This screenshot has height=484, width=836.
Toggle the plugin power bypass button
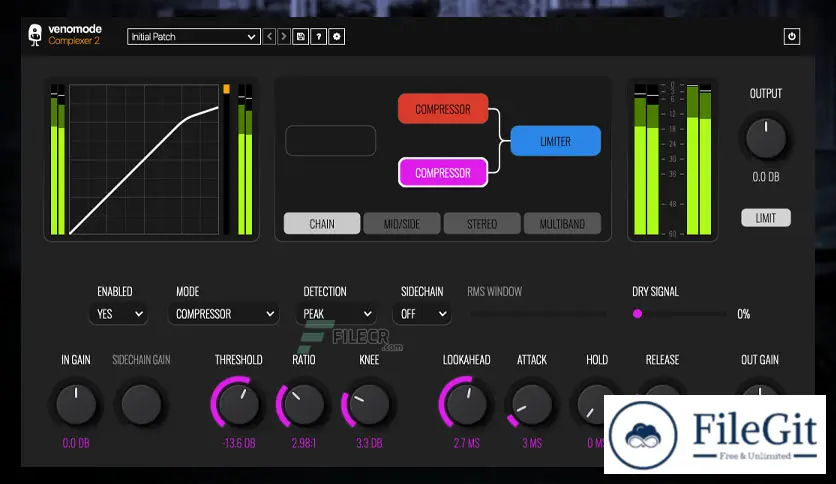pos(792,36)
